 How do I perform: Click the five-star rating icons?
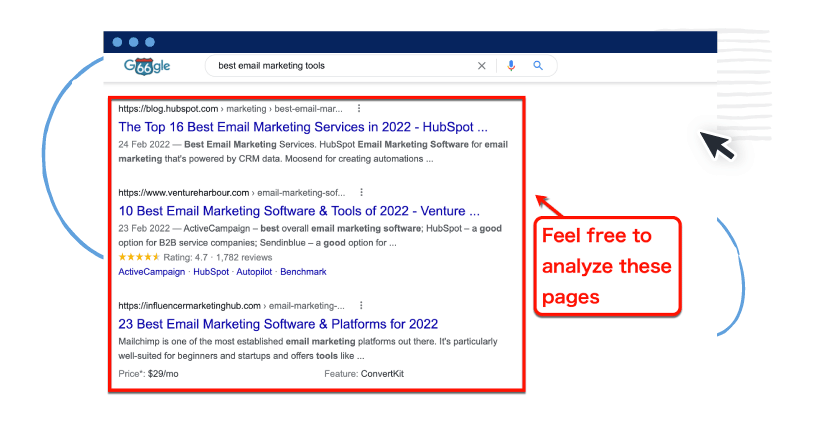[139, 257]
